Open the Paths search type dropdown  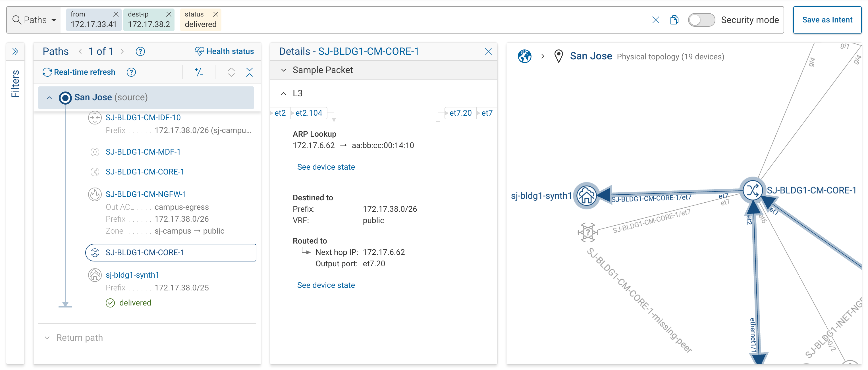click(34, 20)
